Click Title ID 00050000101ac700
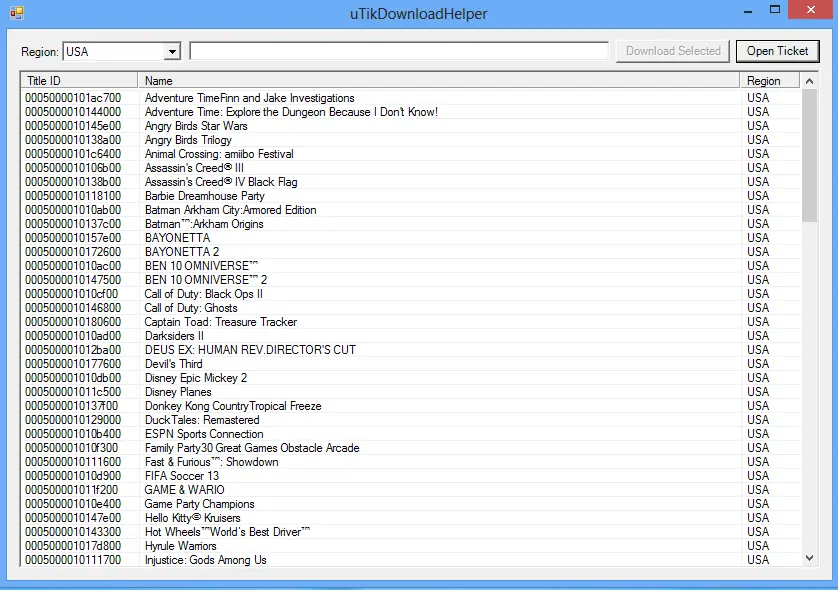 [x=73, y=98]
